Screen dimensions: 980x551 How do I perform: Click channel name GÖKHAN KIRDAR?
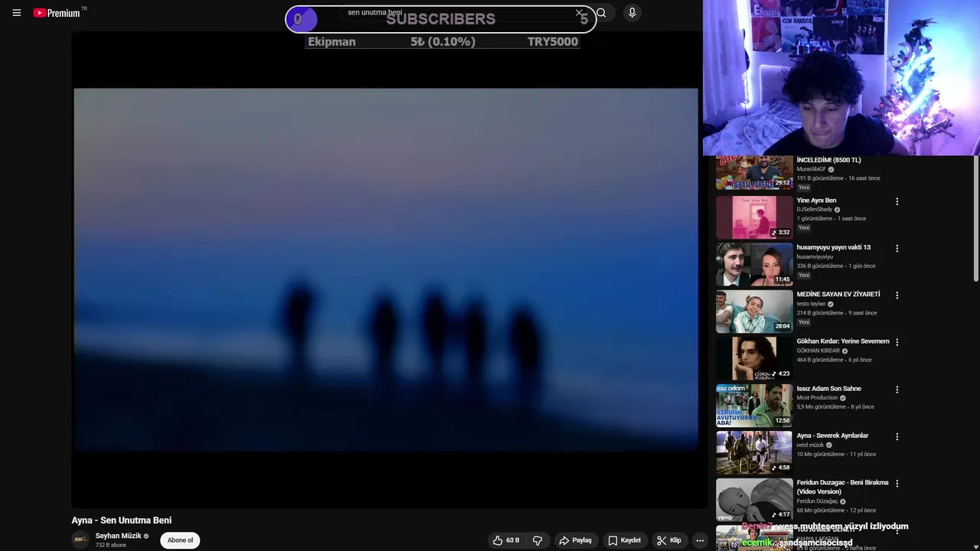pos(818,350)
